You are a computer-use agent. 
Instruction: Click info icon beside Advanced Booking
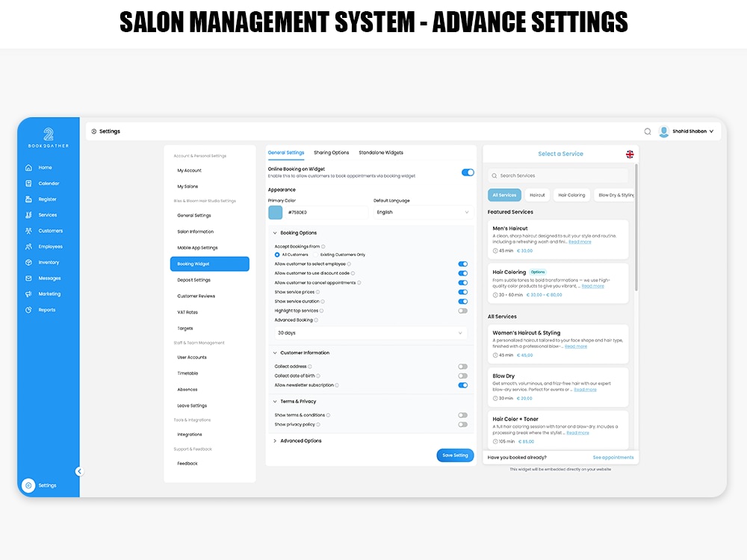pos(316,320)
